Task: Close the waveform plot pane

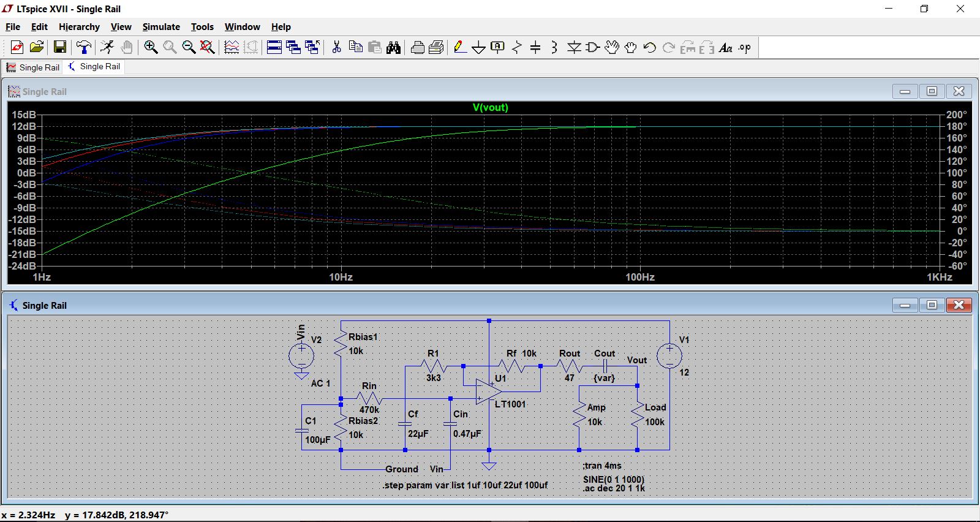Action: tap(959, 91)
